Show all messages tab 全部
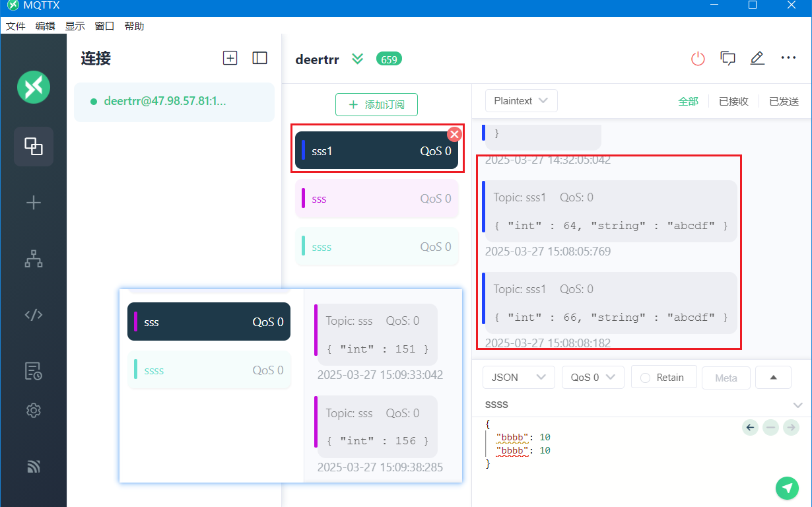Viewport: 812px width, 507px height. pyautogui.click(x=688, y=101)
